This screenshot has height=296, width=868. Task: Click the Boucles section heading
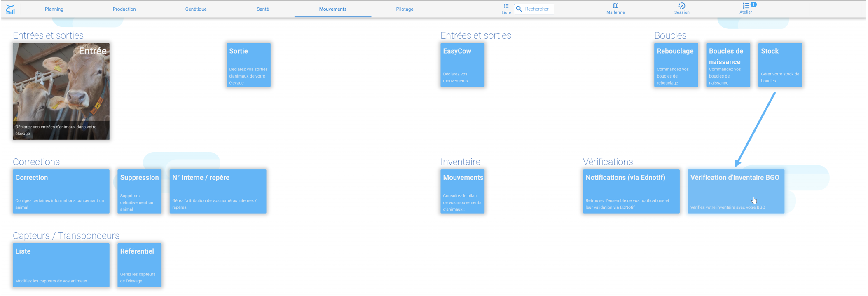(670, 35)
